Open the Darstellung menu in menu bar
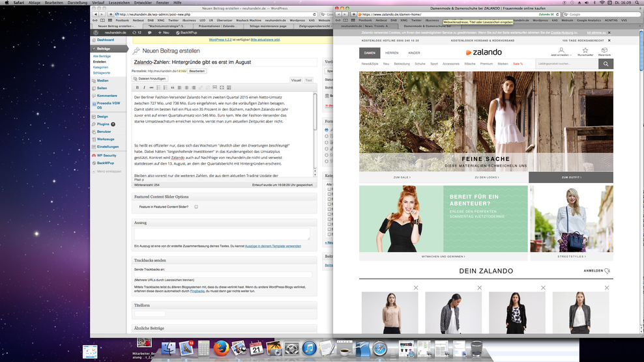Image resolution: width=644 pixels, height=362 pixels. 77,3
